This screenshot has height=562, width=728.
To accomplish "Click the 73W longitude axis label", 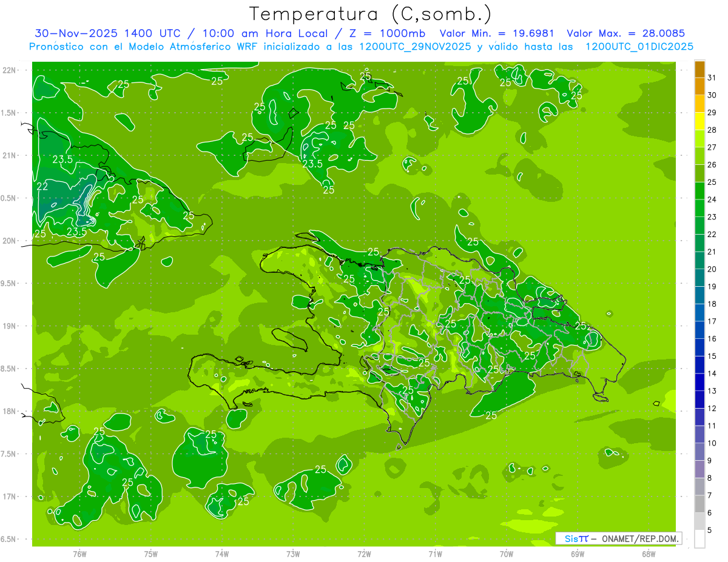I will tap(293, 554).
